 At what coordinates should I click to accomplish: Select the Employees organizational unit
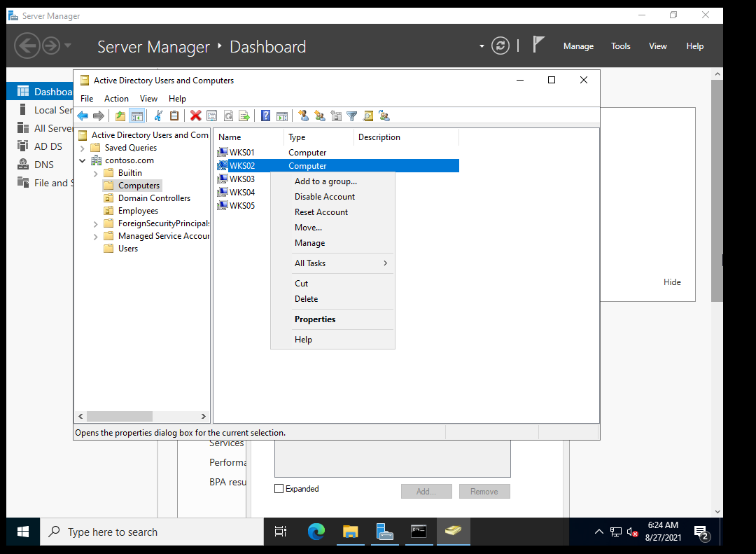point(139,211)
